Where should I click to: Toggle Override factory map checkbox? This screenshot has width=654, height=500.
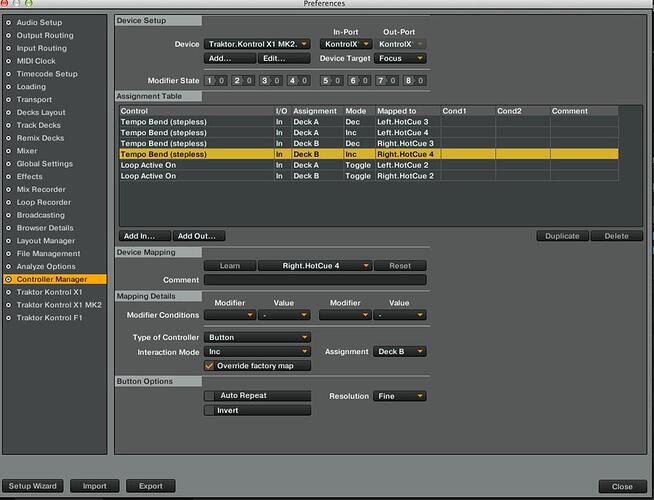209,366
